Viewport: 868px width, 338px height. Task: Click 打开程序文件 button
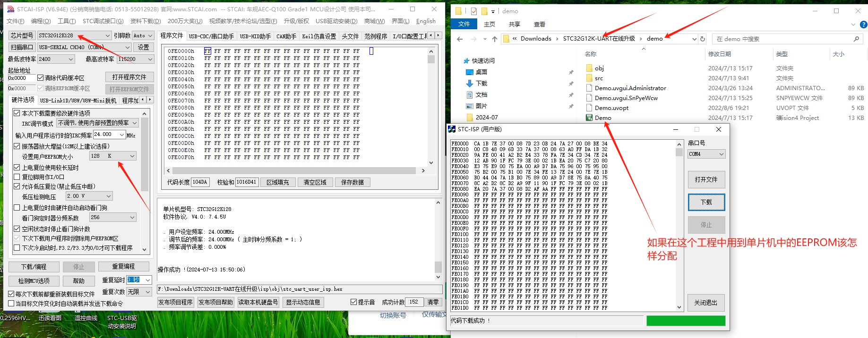pos(129,77)
